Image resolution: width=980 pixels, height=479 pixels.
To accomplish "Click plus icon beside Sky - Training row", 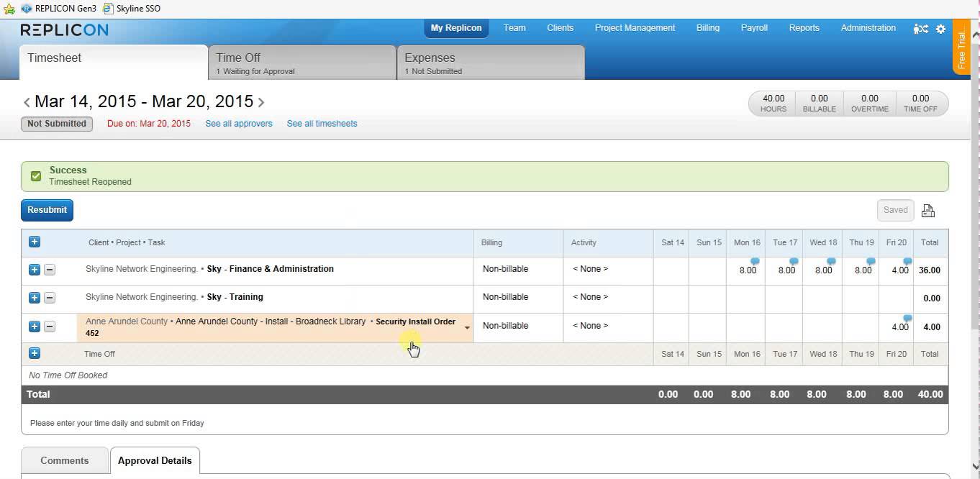I will coord(35,298).
